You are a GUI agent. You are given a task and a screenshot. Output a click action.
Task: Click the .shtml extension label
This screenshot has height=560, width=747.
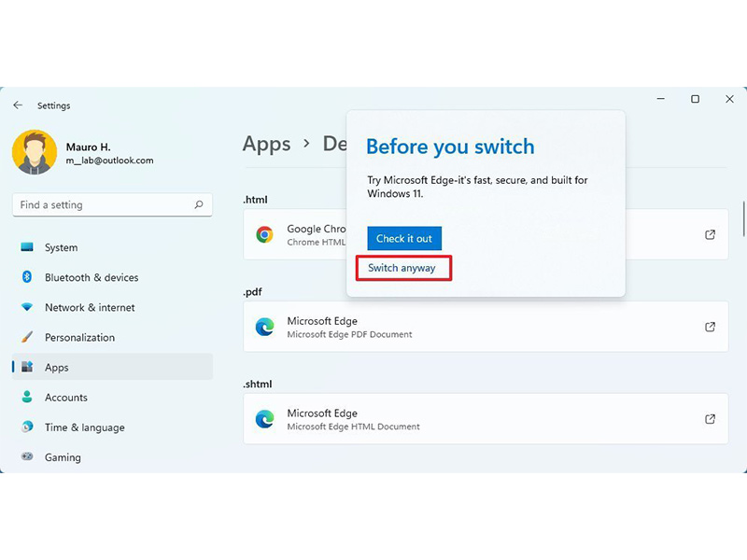click(x=258, y=384)
